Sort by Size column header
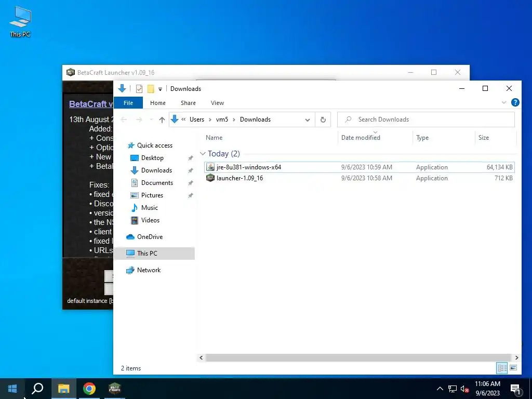Viewport: 532px width, 399px height. tap(484, 137)
